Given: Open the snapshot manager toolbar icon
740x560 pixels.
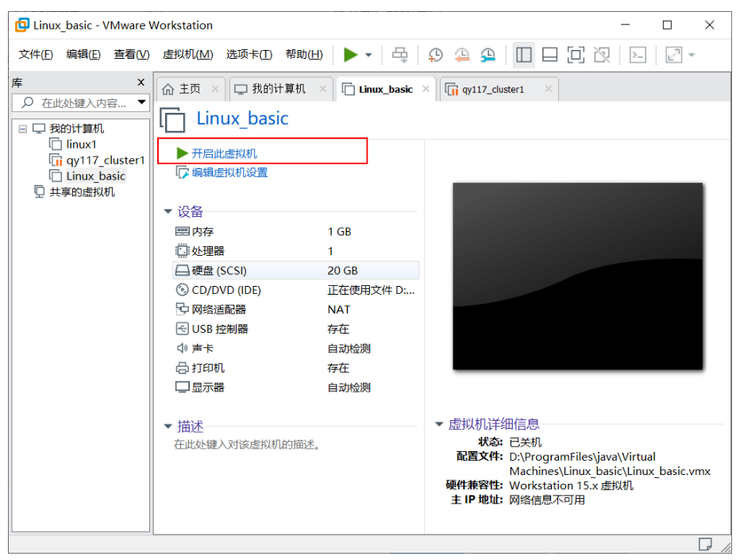Looking at the screenshot, I should [488, 55].
